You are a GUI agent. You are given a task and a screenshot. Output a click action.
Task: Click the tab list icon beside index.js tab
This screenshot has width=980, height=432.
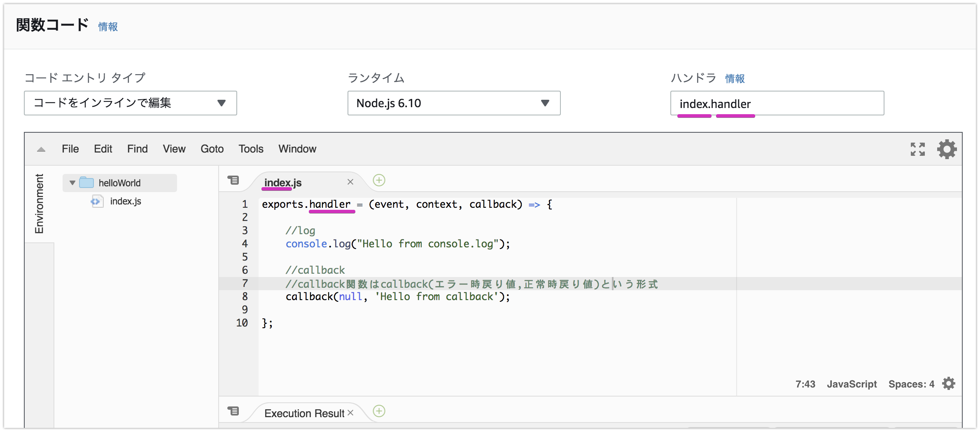tap(234, 181)
